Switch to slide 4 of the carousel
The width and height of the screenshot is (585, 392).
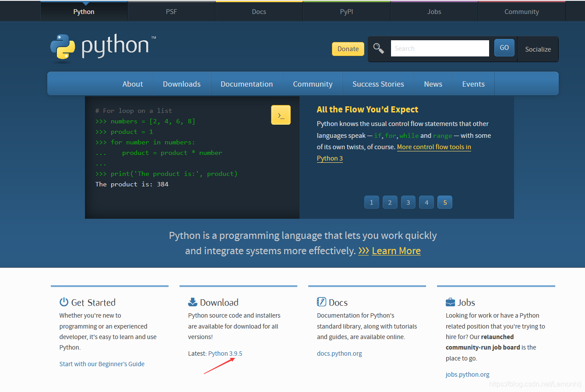point(426,202)
